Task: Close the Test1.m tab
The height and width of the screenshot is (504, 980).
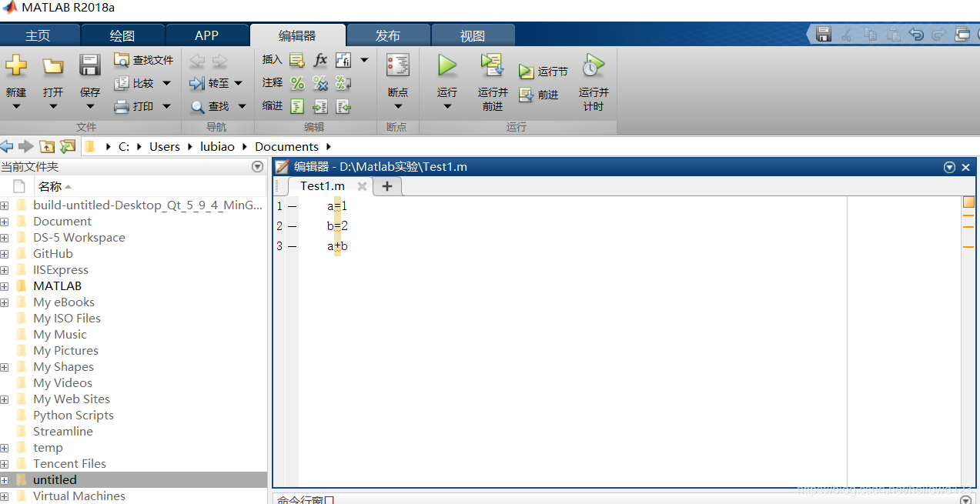Action: pos(362,186)
